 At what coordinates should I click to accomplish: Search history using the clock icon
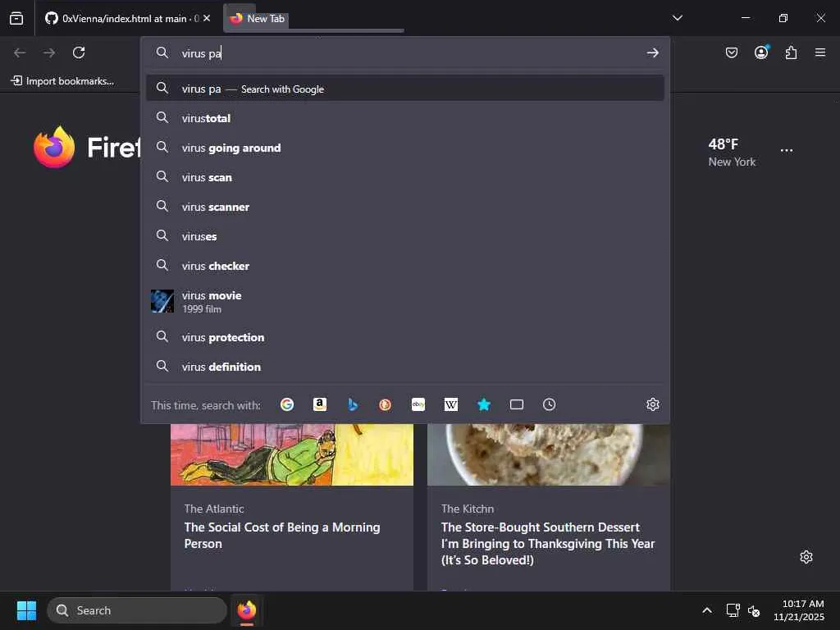point(549,404)
